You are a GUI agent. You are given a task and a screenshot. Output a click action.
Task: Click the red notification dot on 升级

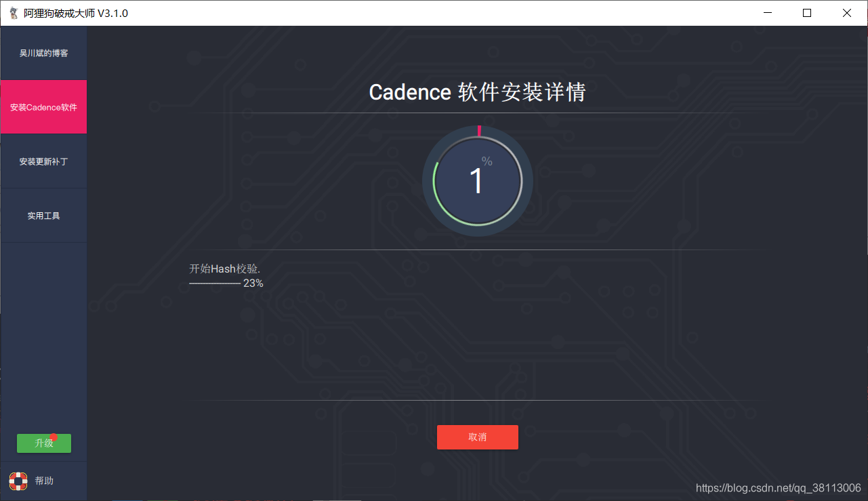tap(54, 437)
